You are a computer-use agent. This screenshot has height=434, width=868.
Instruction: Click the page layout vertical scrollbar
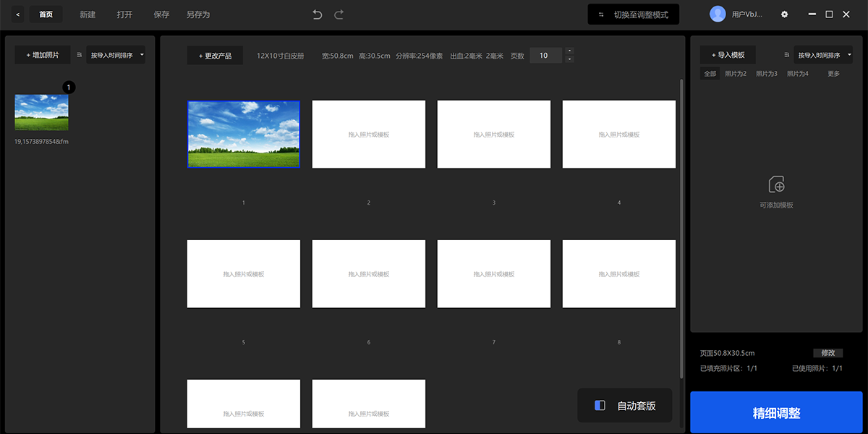(681, 228)
